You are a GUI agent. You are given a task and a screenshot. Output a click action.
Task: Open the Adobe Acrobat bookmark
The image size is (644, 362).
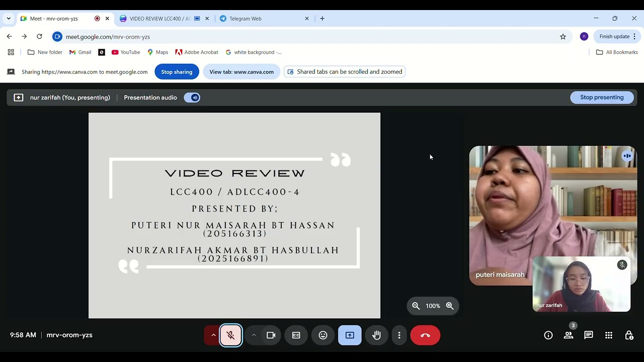click(x=197, y=52)
